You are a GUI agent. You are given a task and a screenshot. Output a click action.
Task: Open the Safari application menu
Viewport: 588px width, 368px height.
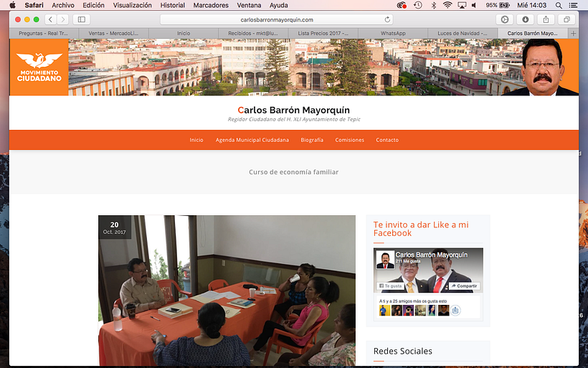34,5
